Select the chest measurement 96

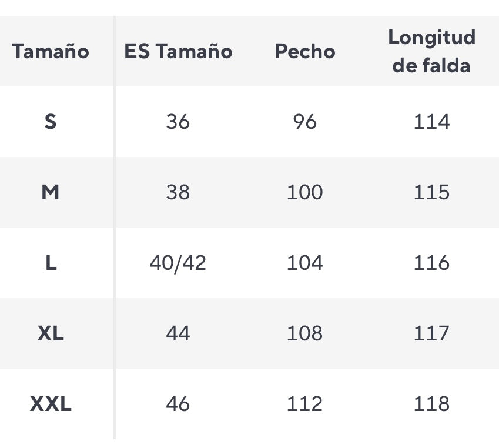point(305,122)
